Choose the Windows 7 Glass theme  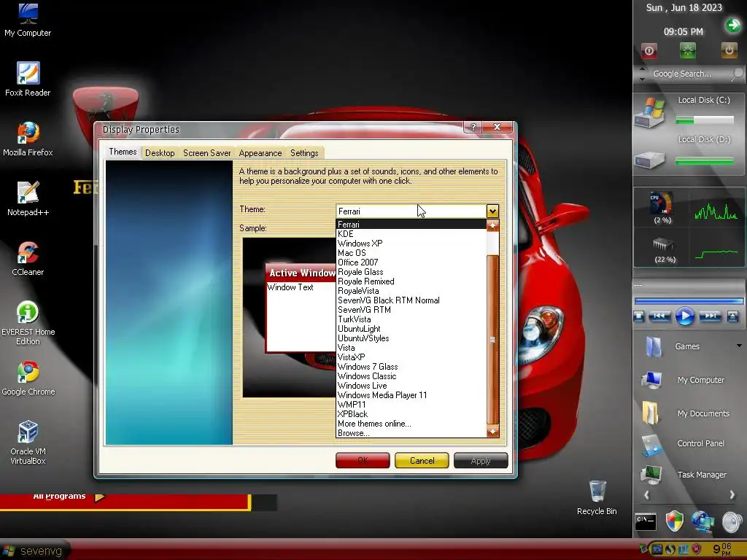411,367
